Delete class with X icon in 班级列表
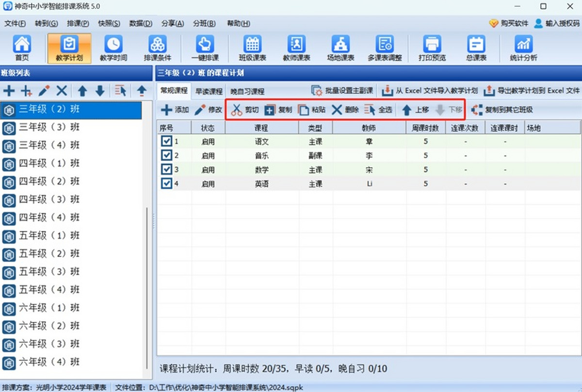The width and height of the screenshot is (582, 392). point(62,90)
